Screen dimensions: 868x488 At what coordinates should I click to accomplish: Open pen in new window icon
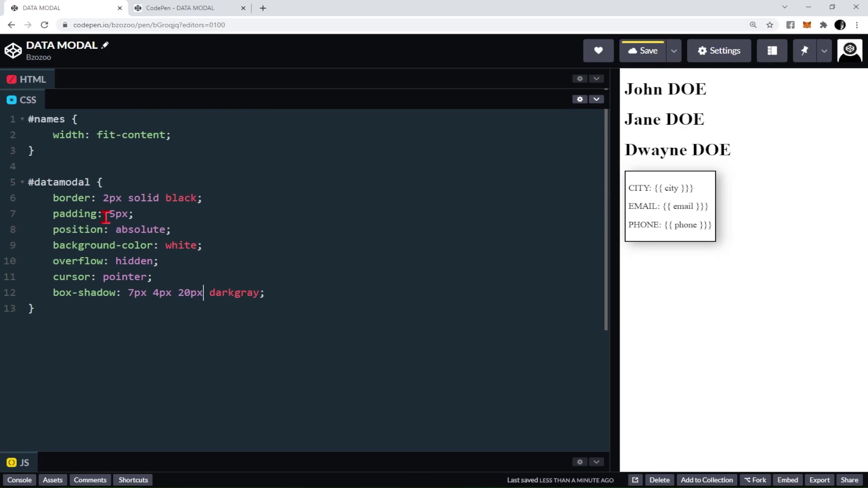[x=635, y=480]
